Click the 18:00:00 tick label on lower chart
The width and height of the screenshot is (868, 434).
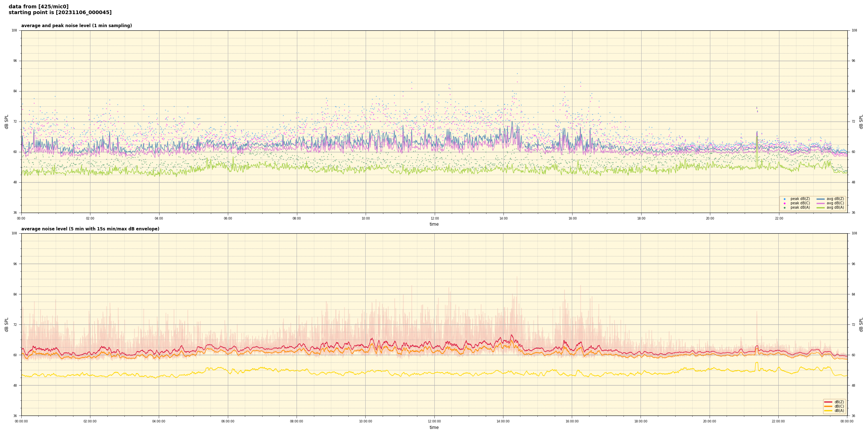(x=641, y=421)
